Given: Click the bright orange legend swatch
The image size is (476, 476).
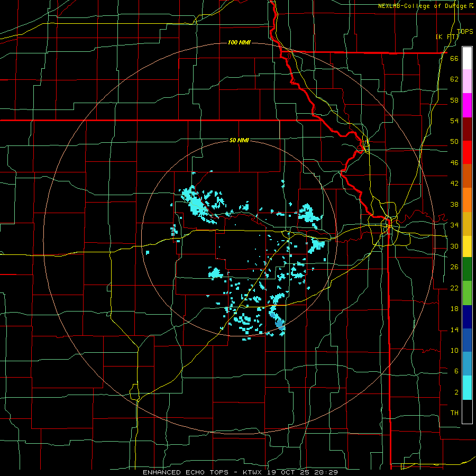Looking at the screenshot, I should pos(467,200).
